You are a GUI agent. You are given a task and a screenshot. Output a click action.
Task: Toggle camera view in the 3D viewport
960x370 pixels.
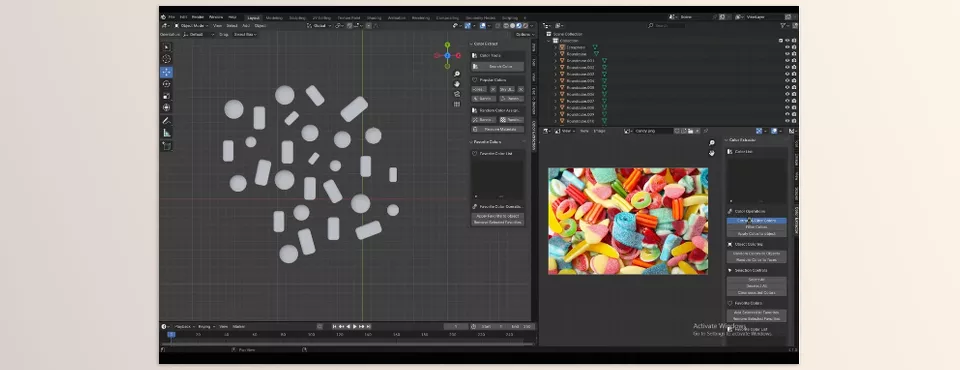coord(457,94)
